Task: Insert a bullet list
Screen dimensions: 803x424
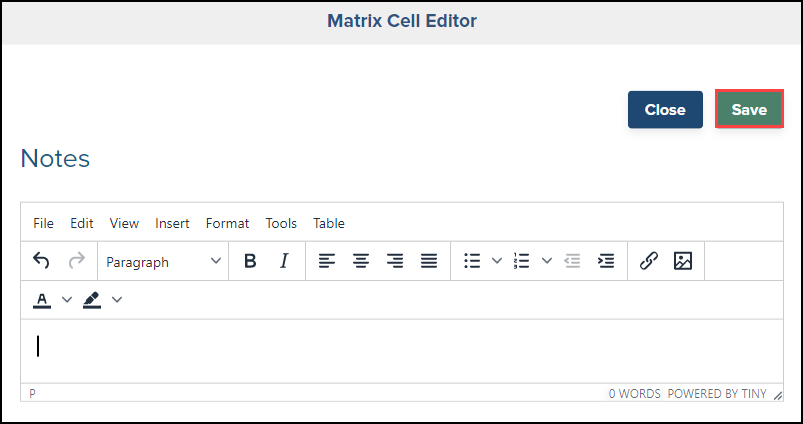Action: pyautogui.click(x=472, y=261)
